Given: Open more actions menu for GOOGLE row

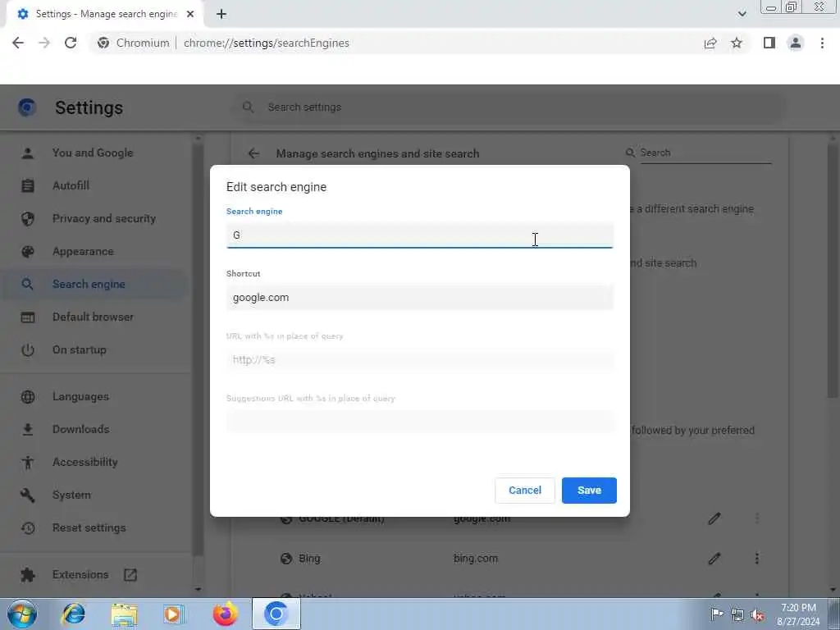Looking at the screenshot, I should [x=756, y=518].
